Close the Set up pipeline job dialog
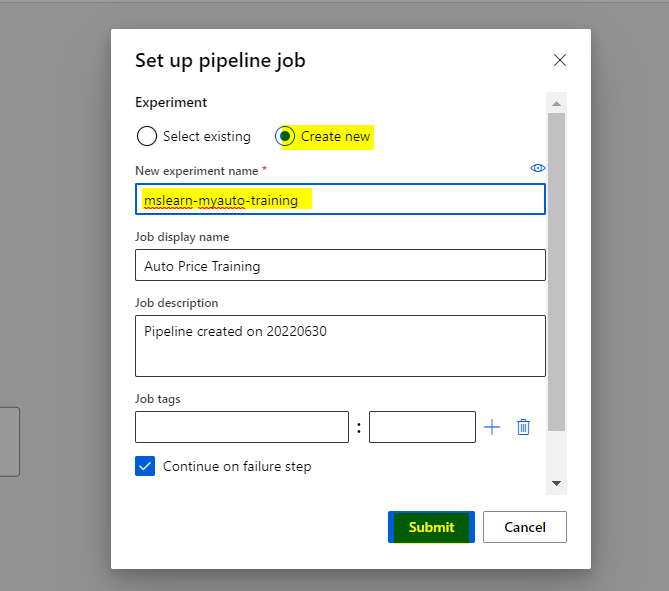Image resolution: width=669 pixels, height=591 pixels. [560, 60]
